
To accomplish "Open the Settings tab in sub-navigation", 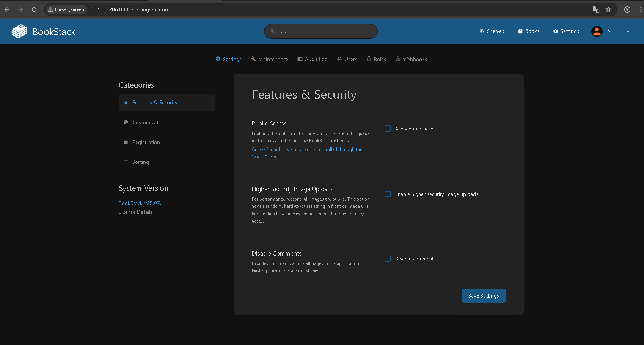I will [x=229, y=59].
